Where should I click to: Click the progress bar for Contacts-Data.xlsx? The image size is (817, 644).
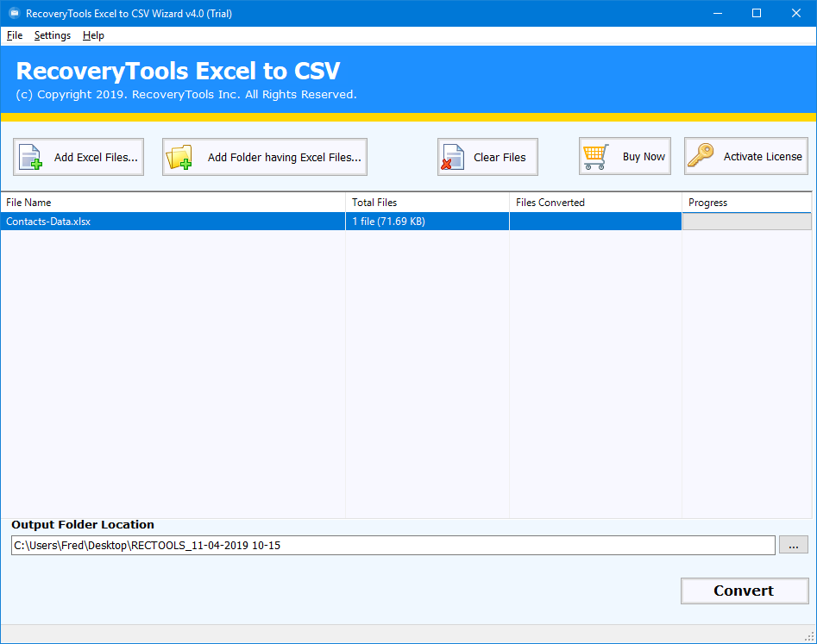[746, 222]
